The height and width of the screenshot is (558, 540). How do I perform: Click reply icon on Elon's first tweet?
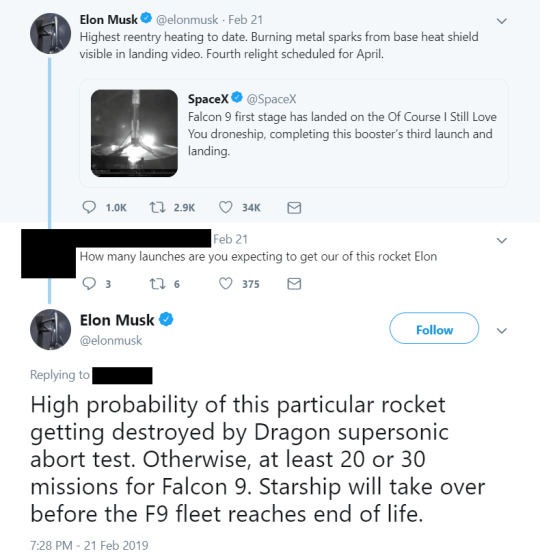[89, 207]
